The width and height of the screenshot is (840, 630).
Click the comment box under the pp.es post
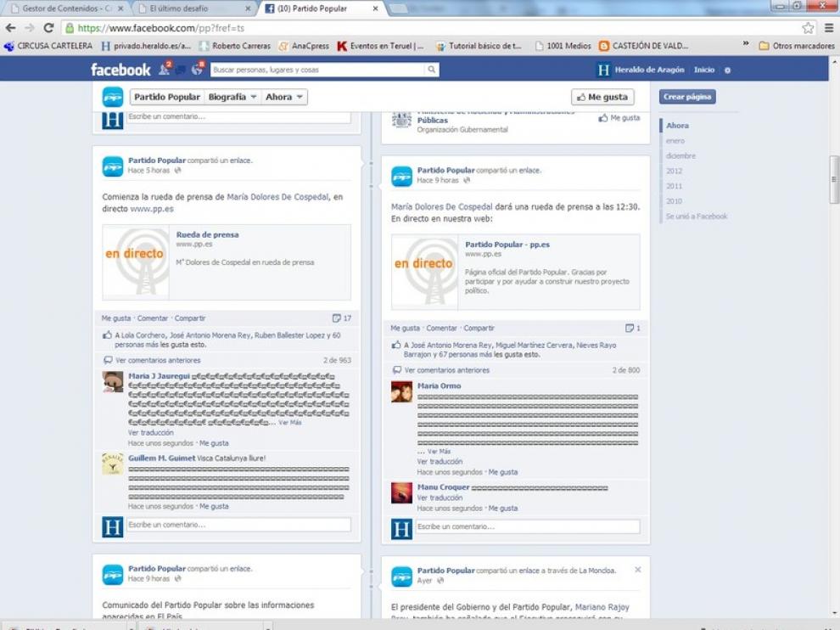pyautogui.click(x=528, y=526)
